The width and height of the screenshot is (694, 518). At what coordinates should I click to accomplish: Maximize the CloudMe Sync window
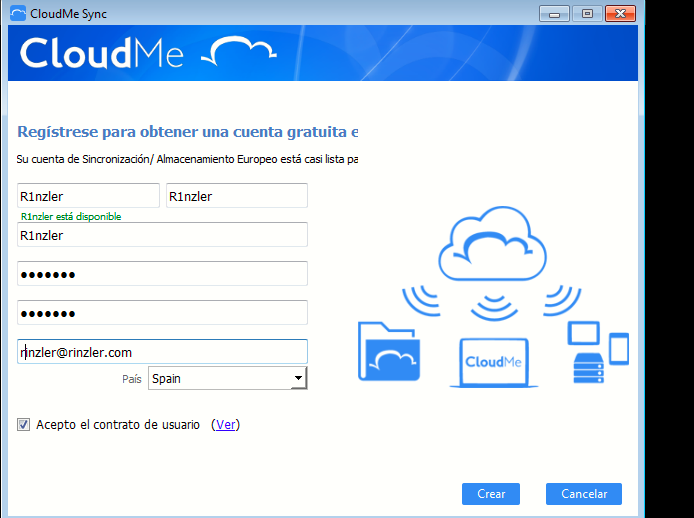coord(587,14)
